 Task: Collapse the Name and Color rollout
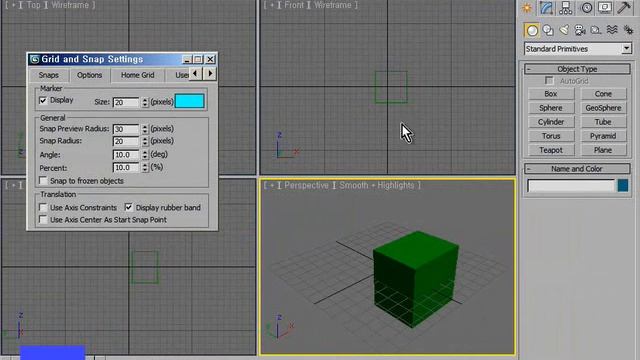point(577,169)
